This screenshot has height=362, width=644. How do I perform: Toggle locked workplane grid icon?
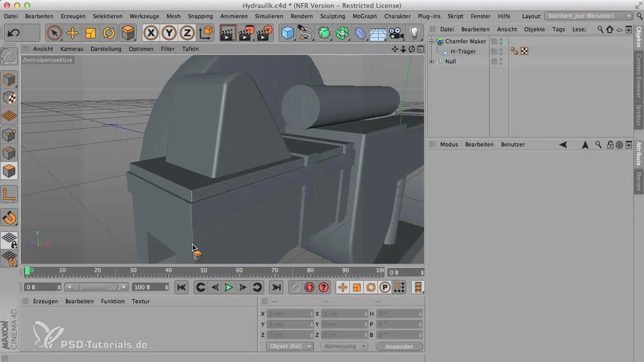pos(9,240)
